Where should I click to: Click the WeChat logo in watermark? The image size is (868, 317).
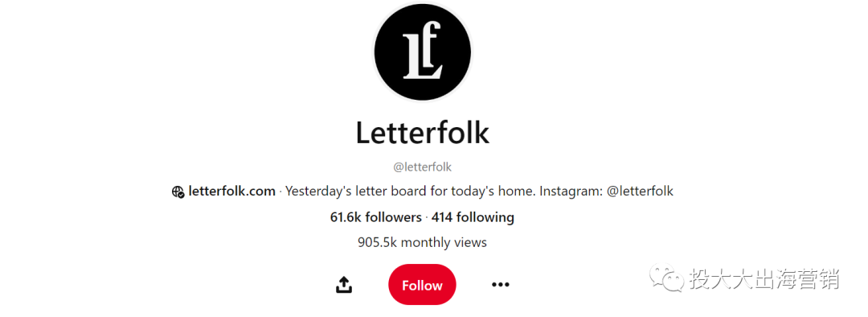pyautogui.click(x=666, y=278)
